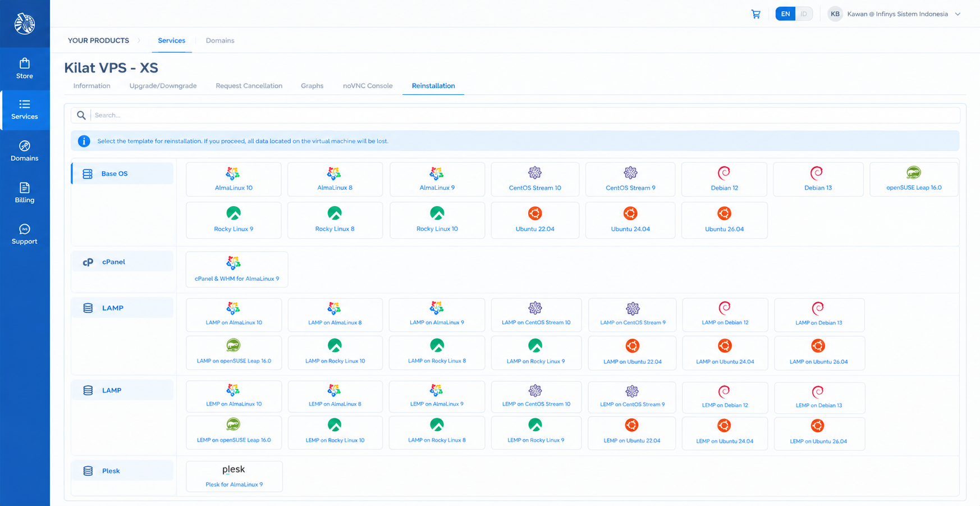Choose CentOS Stream 10 base template
This screenshot has width=980, height=506.
(x=535, y=179)
